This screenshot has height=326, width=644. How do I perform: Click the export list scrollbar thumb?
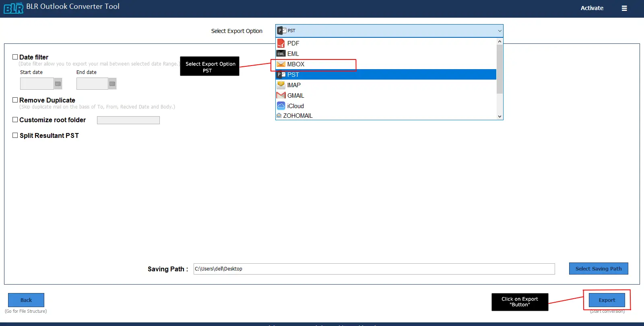(x=500, y=69)
